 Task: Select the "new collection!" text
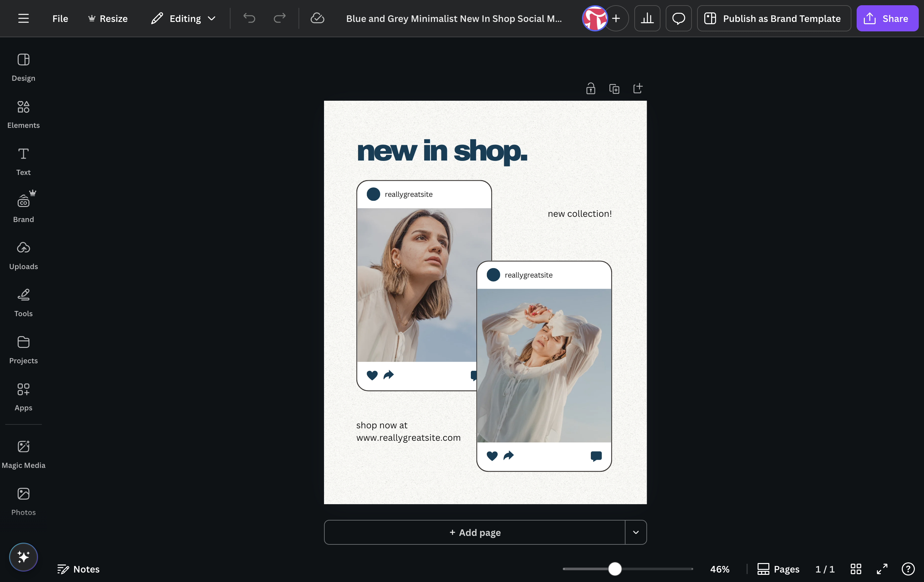tap(579, 214)
